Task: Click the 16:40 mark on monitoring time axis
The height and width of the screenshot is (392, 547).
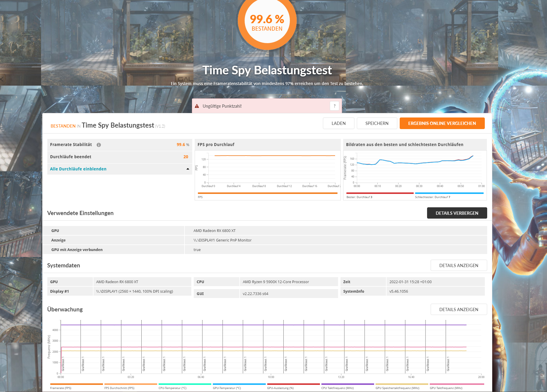Action: [411, 377]
